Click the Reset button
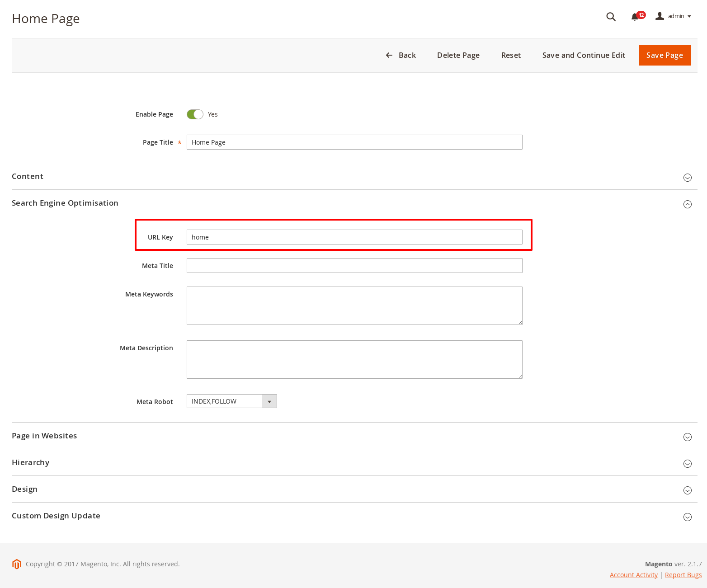The width and height of the screenshot is (707, 588). (511, 55)
